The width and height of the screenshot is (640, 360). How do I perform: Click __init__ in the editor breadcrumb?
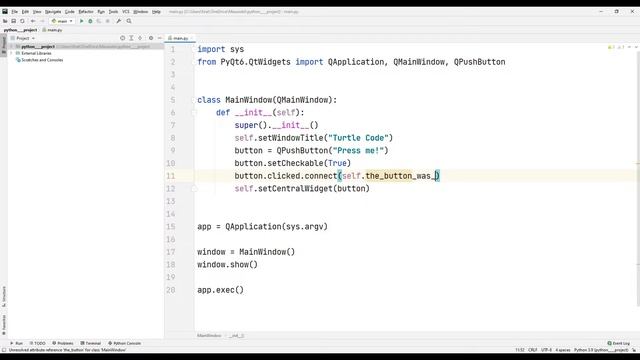[x=236, y=336]
